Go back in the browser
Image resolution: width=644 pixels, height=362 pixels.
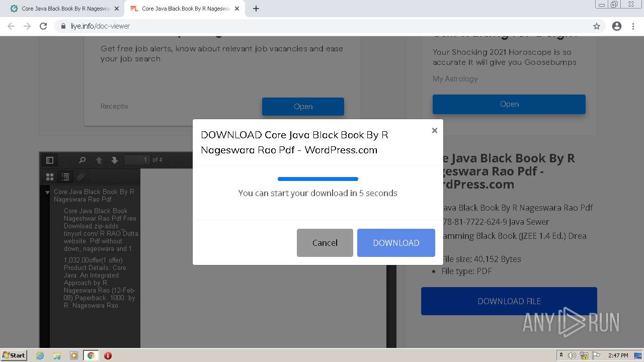[11, 26]
